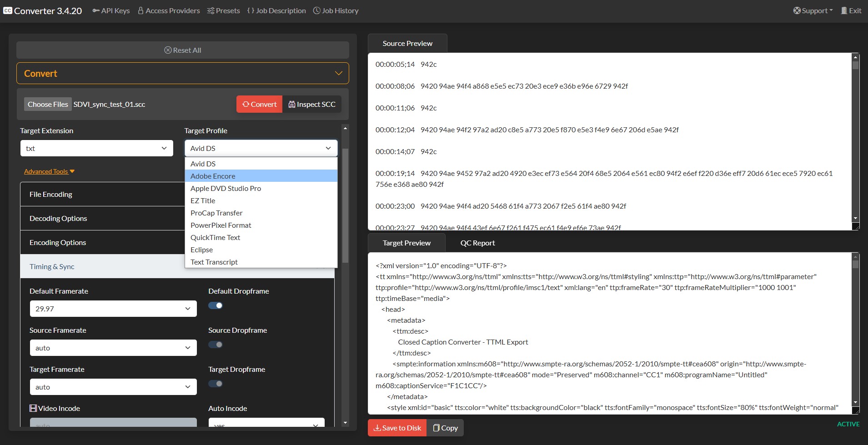Click Save to Disk
Image resolution: width=868 pixels, height=445 pixels.
(x=396, y=428)
